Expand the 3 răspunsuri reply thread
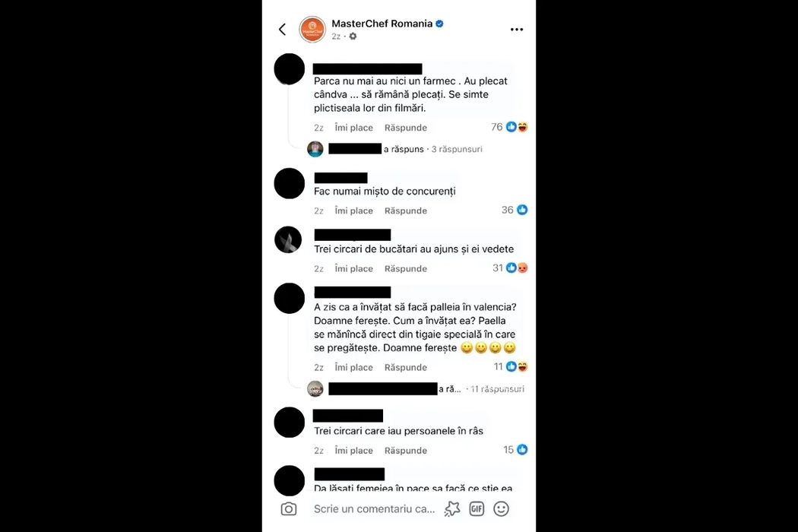Viewport: 798px width, 532px height. click(x=457, y=149)
